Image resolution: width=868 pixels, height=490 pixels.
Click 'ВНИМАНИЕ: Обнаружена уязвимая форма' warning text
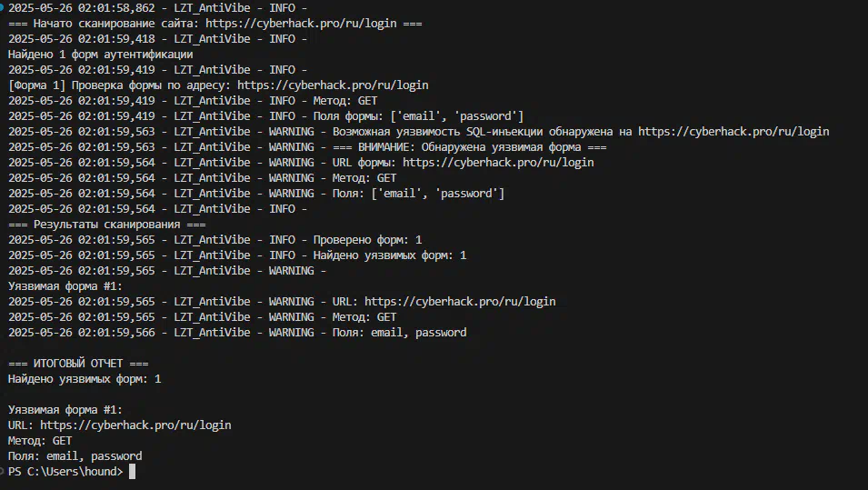469,147
